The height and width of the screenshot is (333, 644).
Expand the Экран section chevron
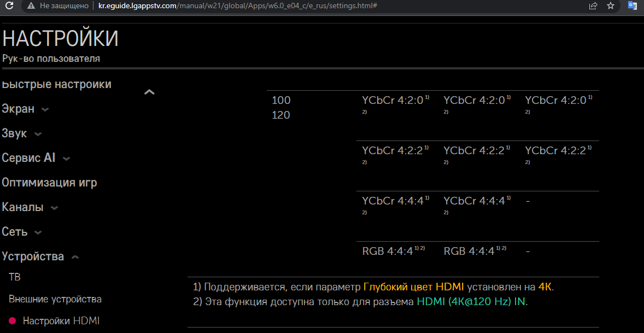[45, 109]
